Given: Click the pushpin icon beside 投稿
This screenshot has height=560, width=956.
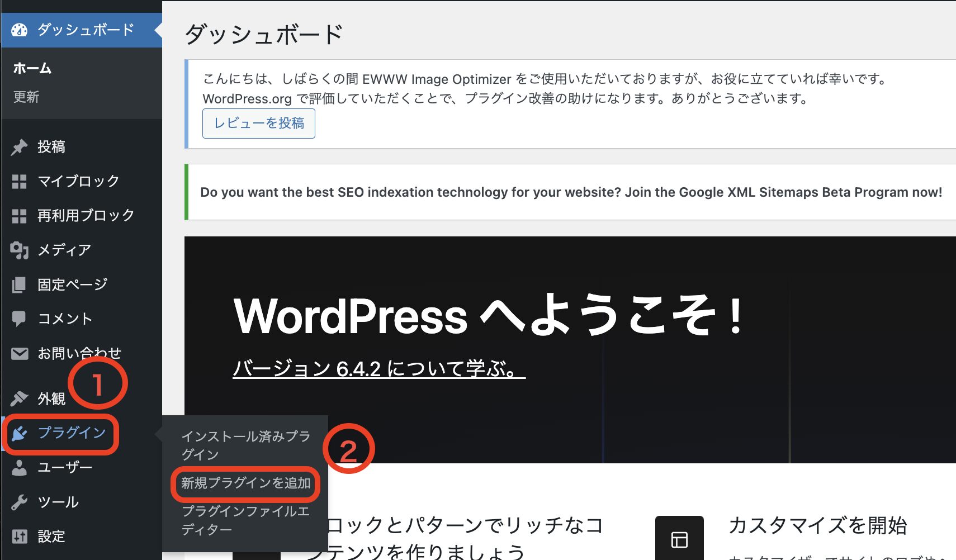Looking at the screenshot, I should [20, 147].
